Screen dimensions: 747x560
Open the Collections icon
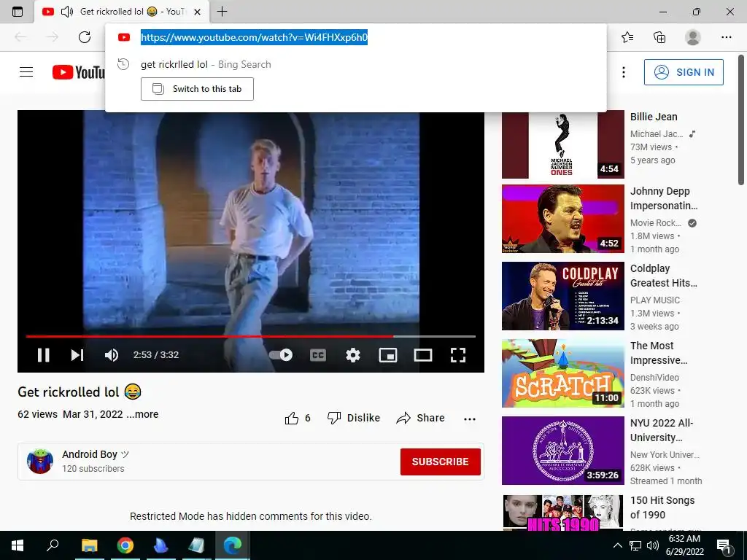click(659, 37)
